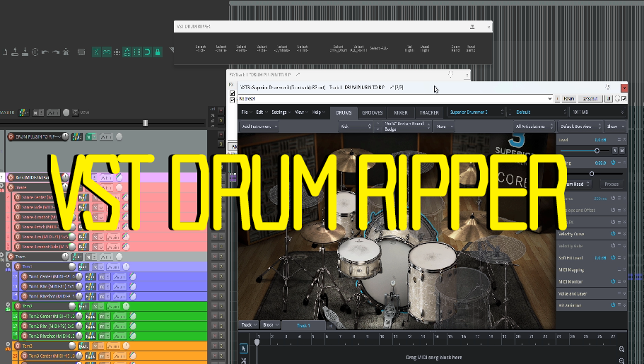Mute the Tom2 Rim track
644x364 pixels.
coord(214,327)
